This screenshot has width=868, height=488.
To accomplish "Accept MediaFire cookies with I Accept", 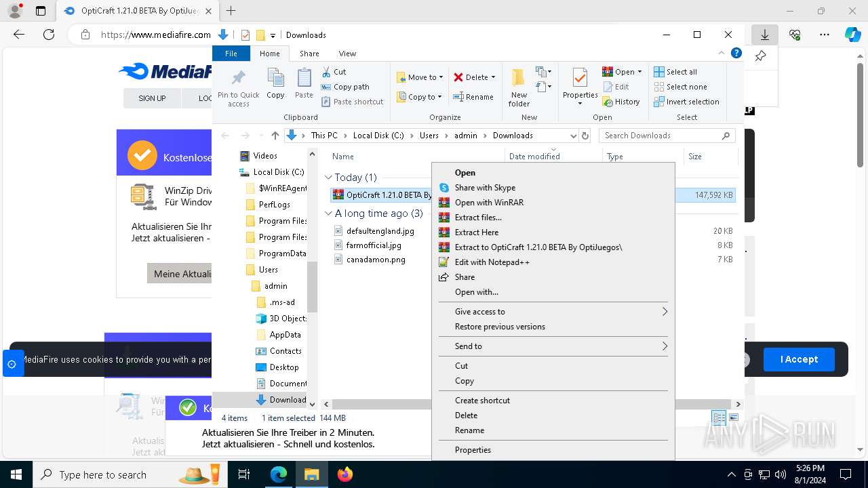I will point(799,359).
